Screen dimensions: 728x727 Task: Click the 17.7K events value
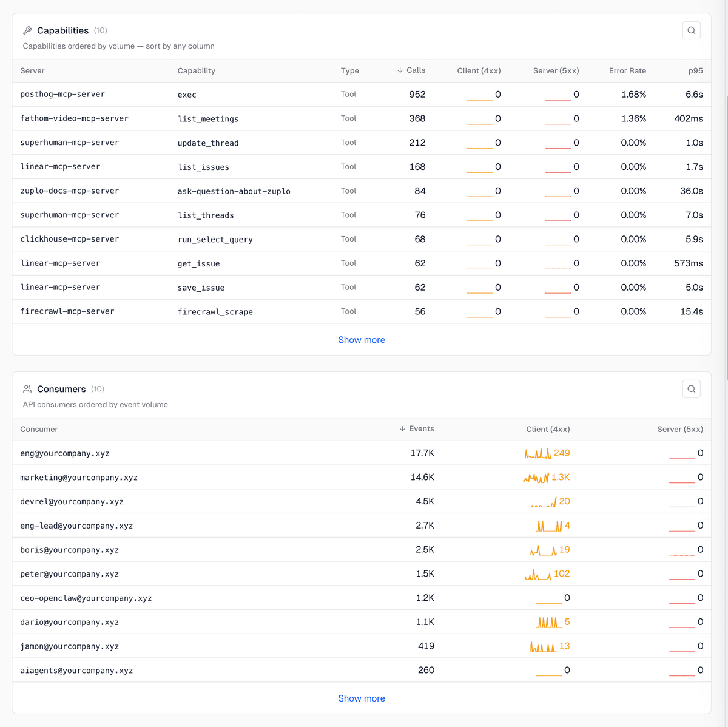point(422,453)
